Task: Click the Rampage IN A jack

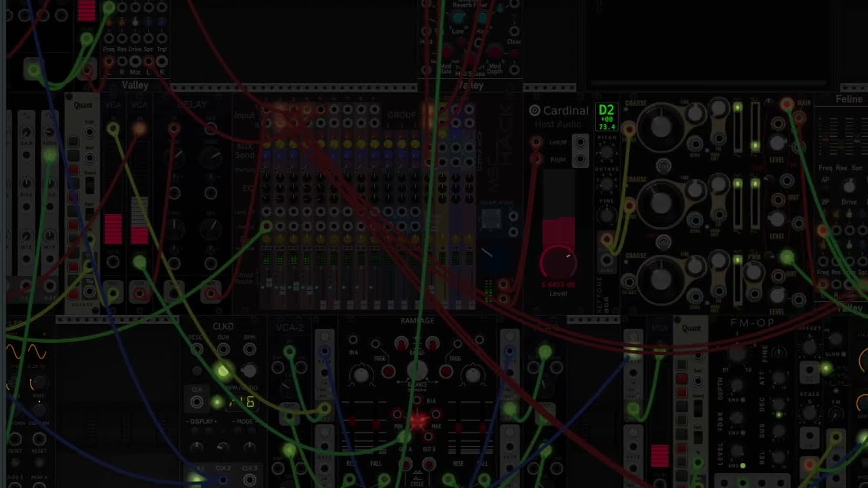Action: [353, 340]
